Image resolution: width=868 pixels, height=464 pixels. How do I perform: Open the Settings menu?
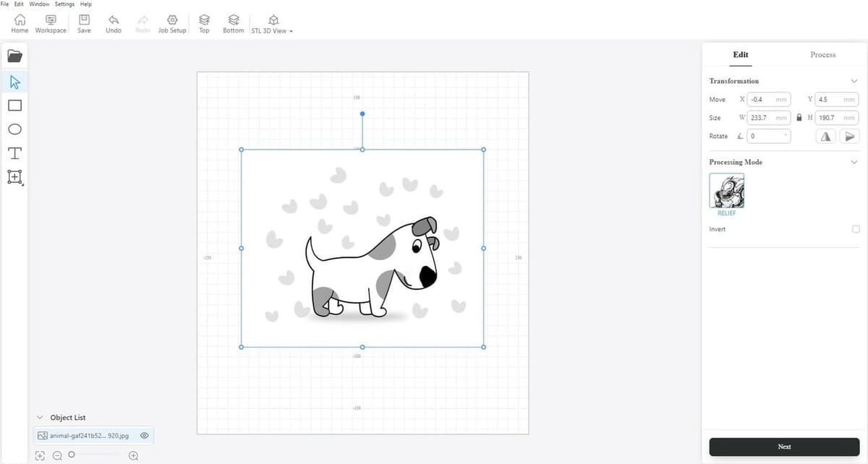pos(64,4)
